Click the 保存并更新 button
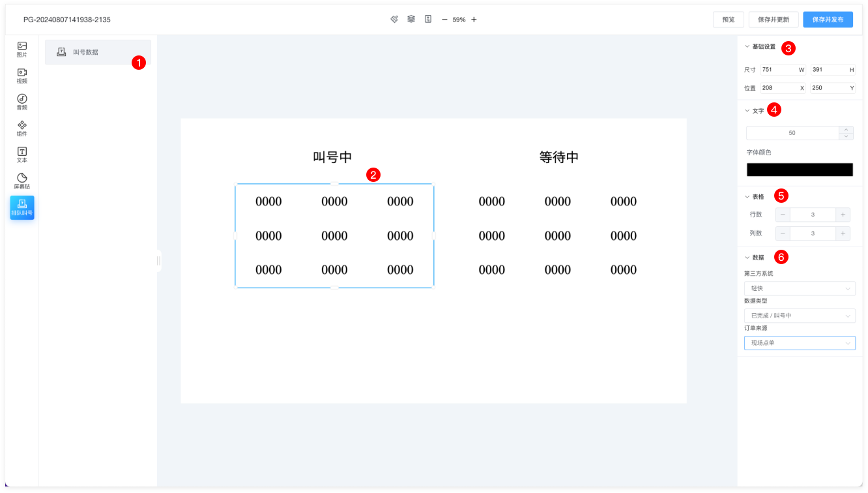The image size is (868, 493). tap(774, 20)
